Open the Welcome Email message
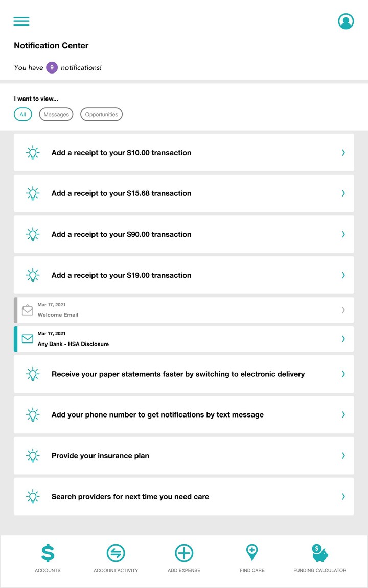Image resolution: width=368 pixels, height=588 pixels. 58,315
